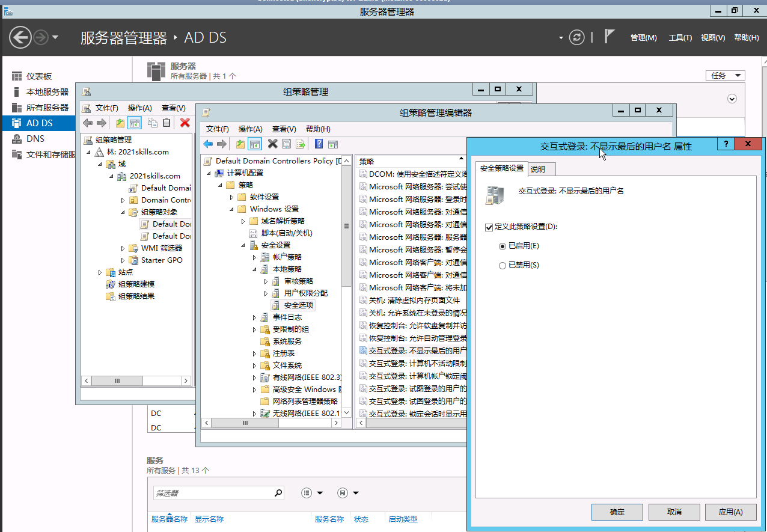Image resolution: width=767 pixels, height=532 pixels.
Task: Click the export list icon in the editor toolbar
Action: tap(300, 143)
